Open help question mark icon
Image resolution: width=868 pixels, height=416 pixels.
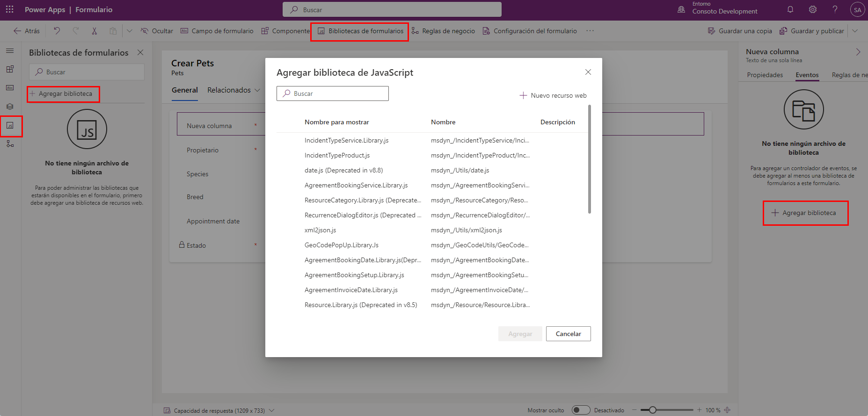[x=835, y=9]
